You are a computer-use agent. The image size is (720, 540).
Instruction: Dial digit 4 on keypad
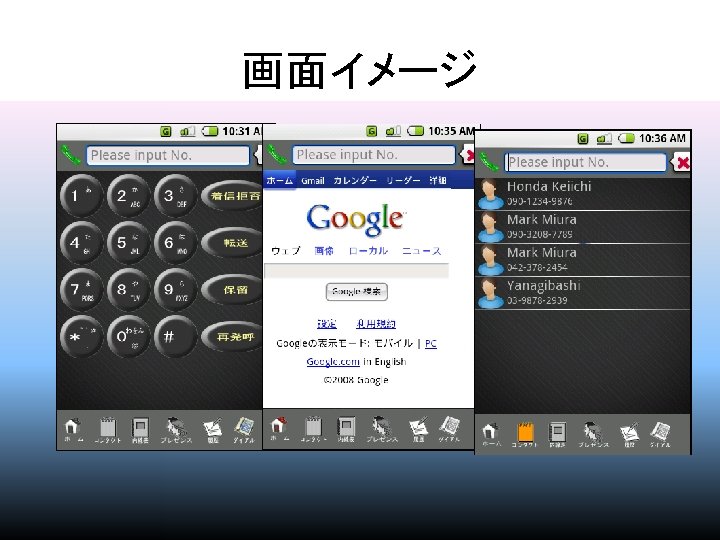click(80, 242)
